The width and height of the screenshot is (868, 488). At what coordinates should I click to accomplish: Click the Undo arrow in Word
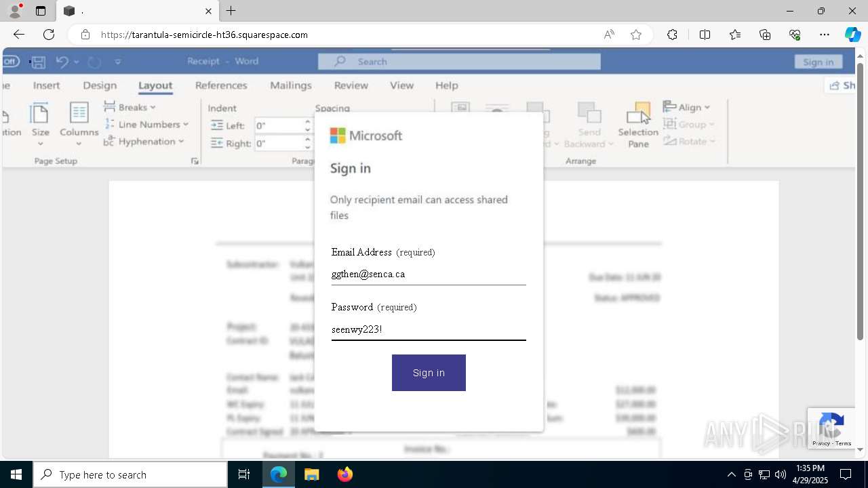[62, 62]
